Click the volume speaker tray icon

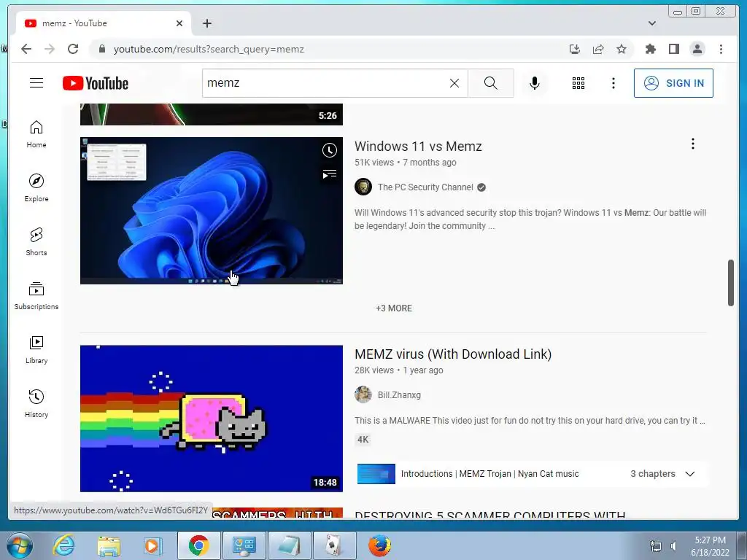pyautogui.click(x=673, y=545)
